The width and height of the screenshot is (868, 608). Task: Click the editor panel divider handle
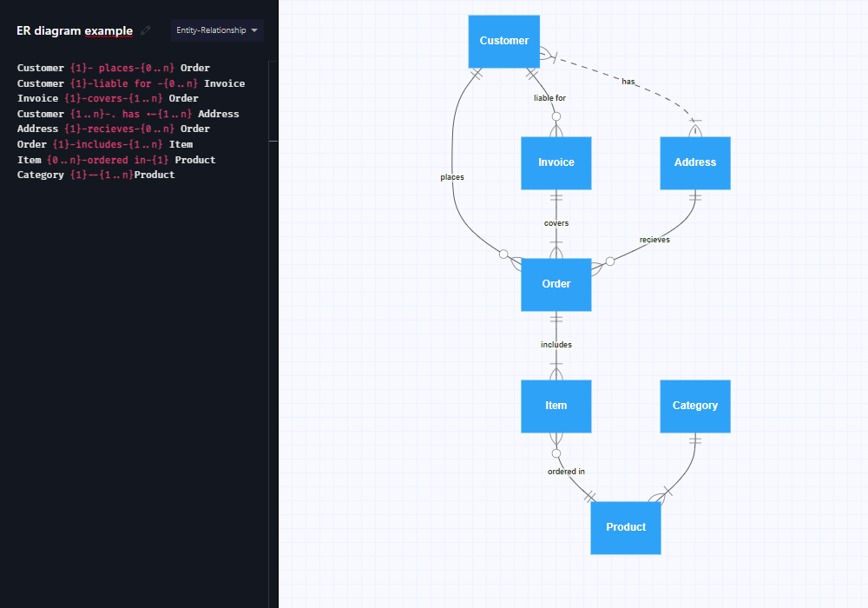coord(273,142)
